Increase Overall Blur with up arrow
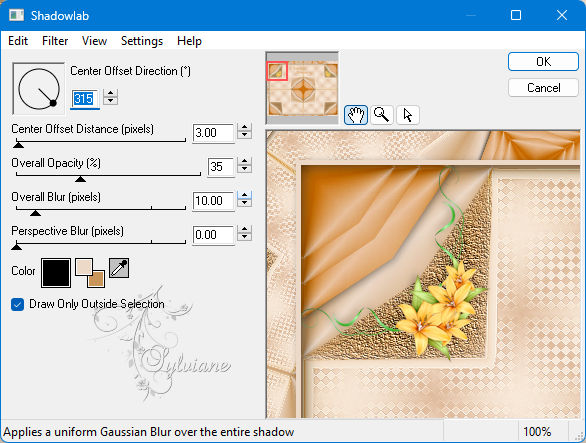The height and width of the screenshot is (443, 586). click(x=244, y=195)
